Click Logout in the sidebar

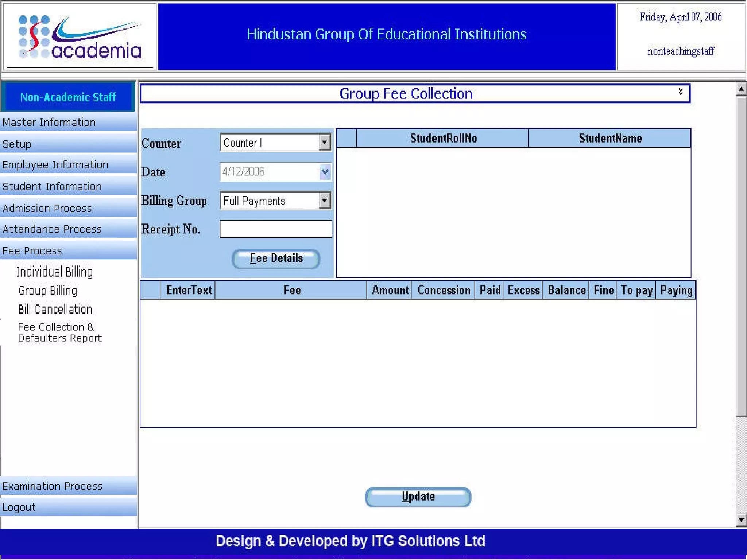pyautogui.click(x=19, y=507)
